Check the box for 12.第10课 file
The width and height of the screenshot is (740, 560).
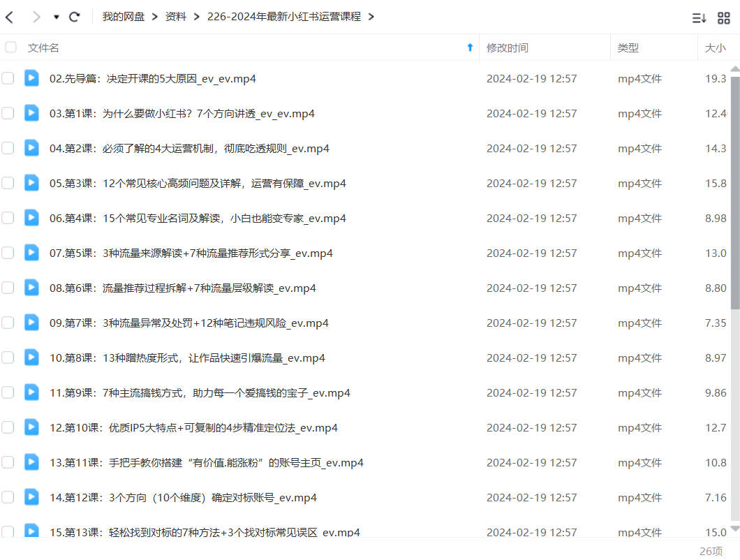coord(8,428)
